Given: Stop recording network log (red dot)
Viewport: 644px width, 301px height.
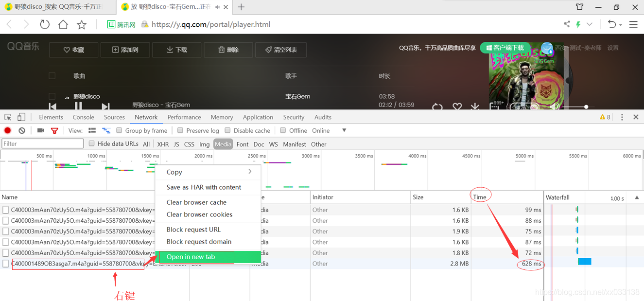Looking at the screenshot, I should (8, 130).
